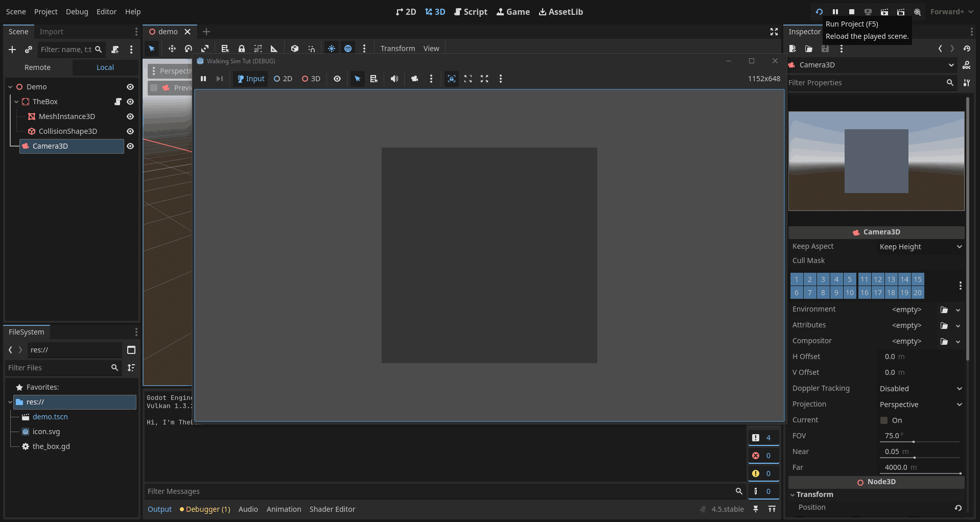Toggle the embed-on-play lock icon in game toolbar

tap(452, 79)
